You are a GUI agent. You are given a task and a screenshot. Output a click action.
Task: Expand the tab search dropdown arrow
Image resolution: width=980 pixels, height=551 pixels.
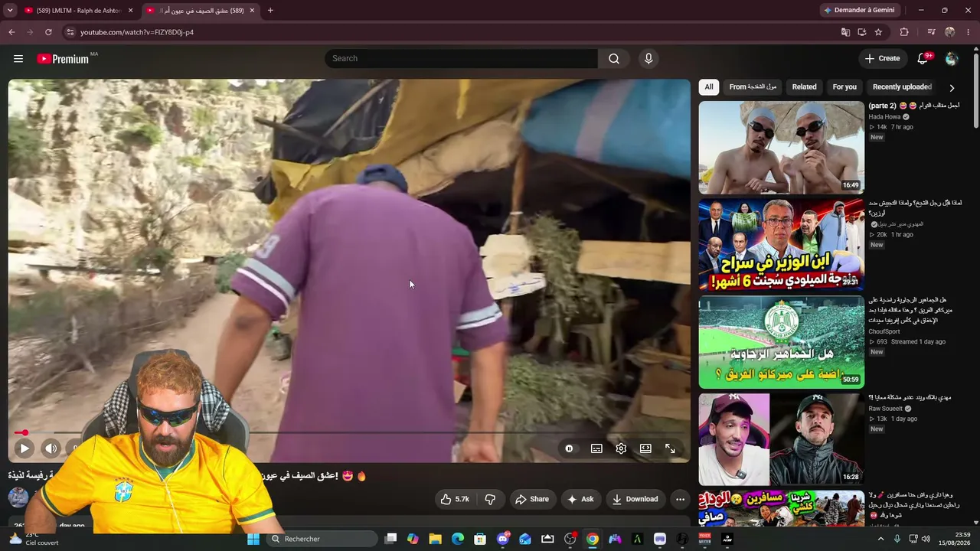point(10,11)
